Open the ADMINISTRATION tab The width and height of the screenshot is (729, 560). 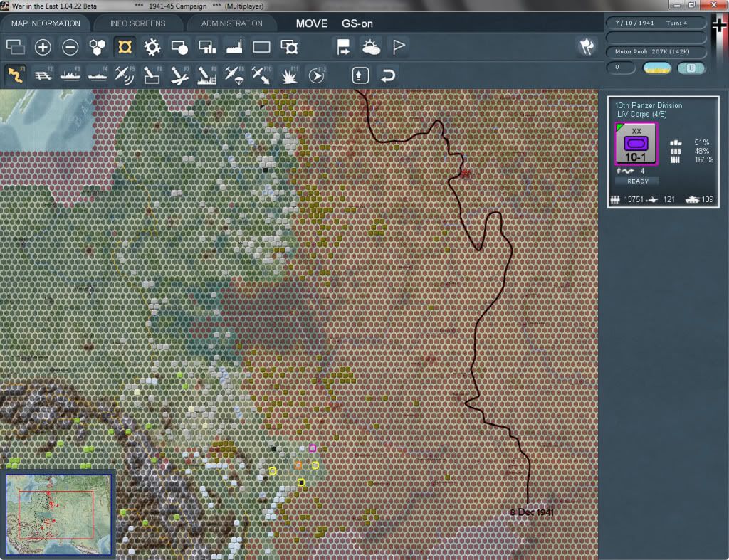(231, 23)
